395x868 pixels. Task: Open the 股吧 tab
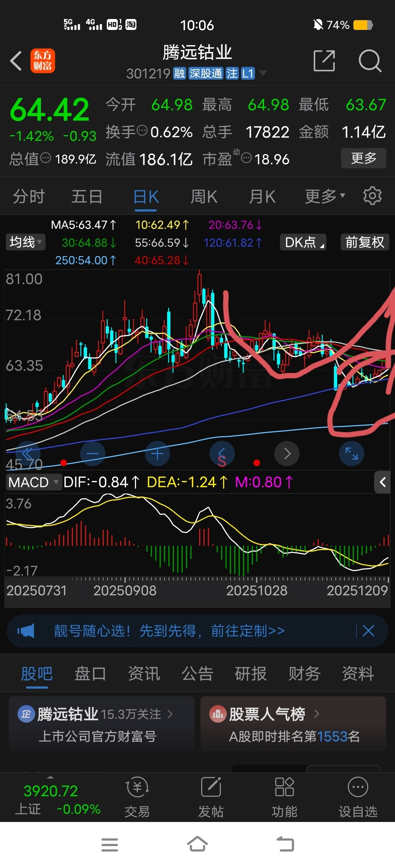(37, 673)
